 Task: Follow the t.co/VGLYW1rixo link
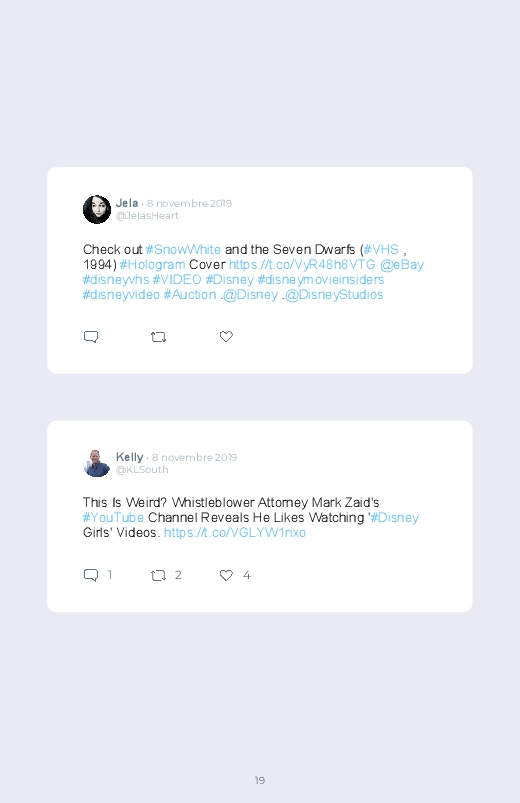click(x=235, y=533)
